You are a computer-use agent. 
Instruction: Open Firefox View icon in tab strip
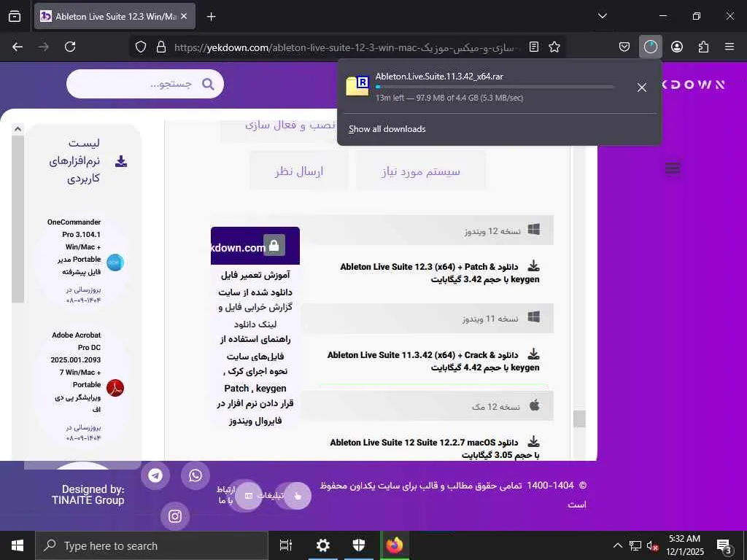click(x=15, y=16)
